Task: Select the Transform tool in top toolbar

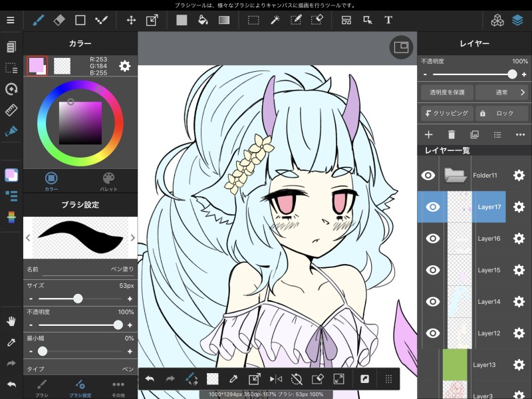Action: pos(152,21)
